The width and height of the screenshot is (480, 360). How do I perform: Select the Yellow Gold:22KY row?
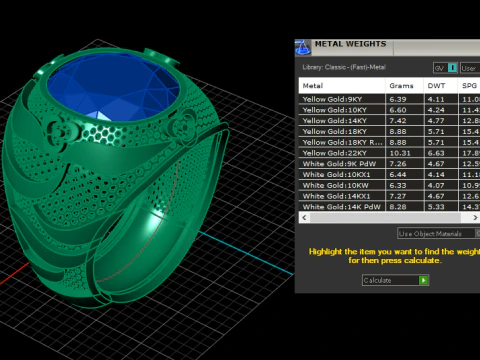tap(389, 153)
